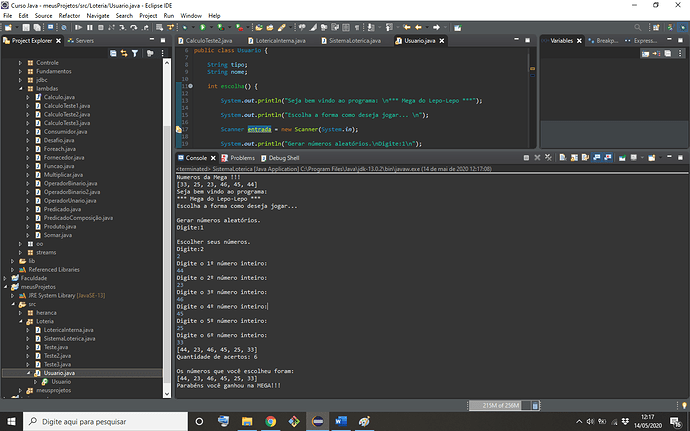Close the Usuario.java editor tab
690x431 pixels.
pos(442,41)
